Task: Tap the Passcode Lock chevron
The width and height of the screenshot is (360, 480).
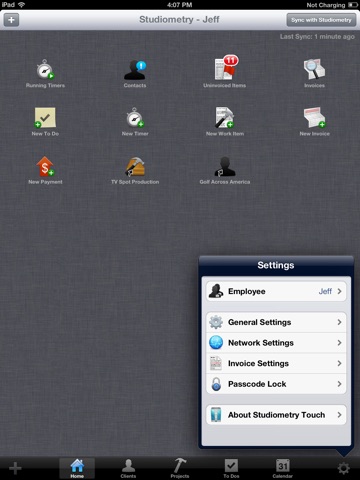Action: coord(339,384)
